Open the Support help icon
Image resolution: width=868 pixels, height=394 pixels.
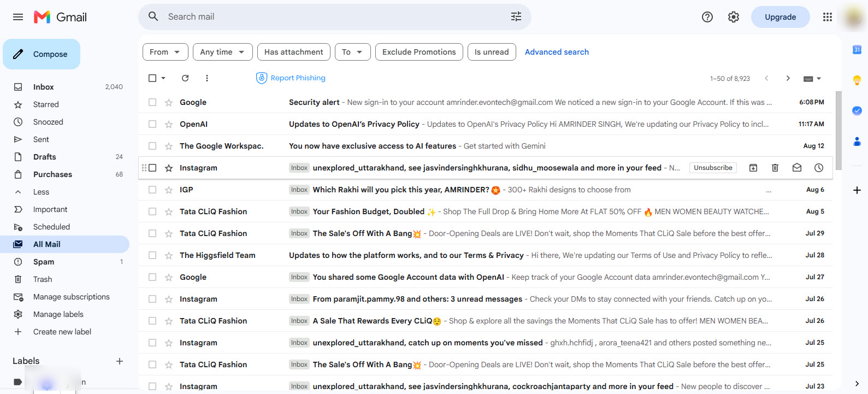(707, 17)
